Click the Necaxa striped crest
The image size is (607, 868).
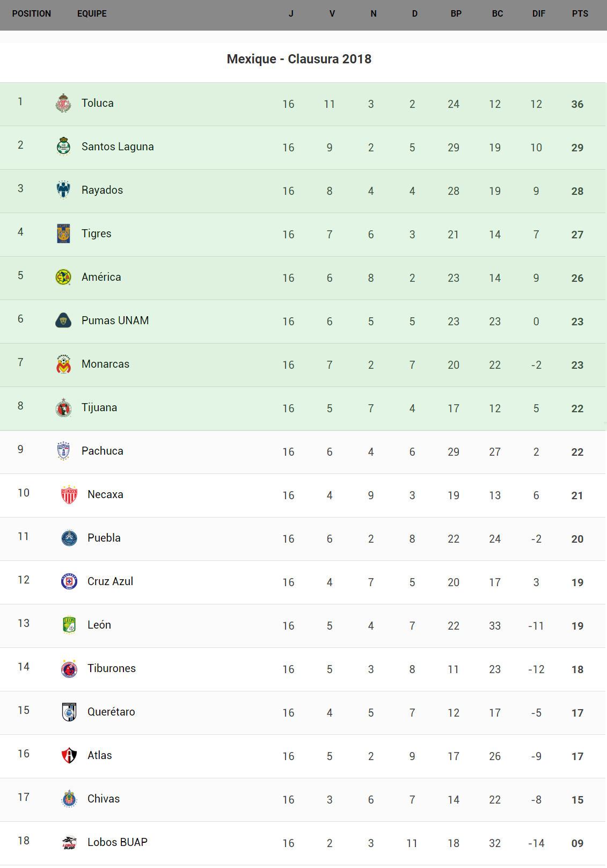coord(69,494)
